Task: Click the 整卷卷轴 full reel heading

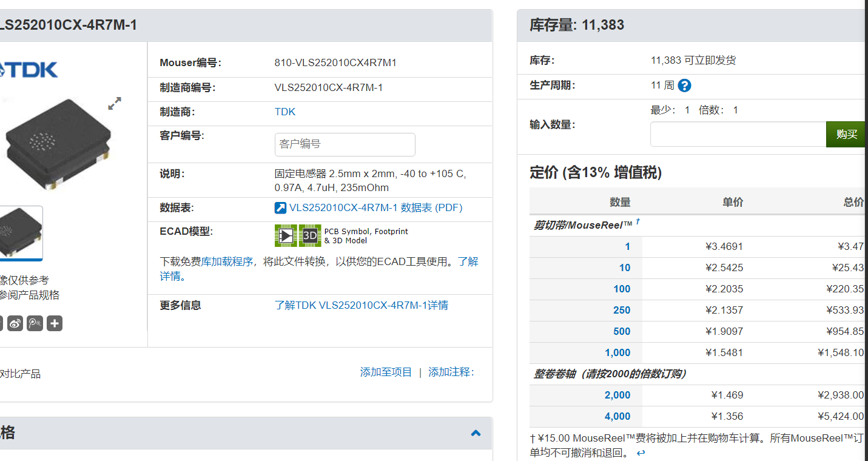Action: tap(610, 374)
